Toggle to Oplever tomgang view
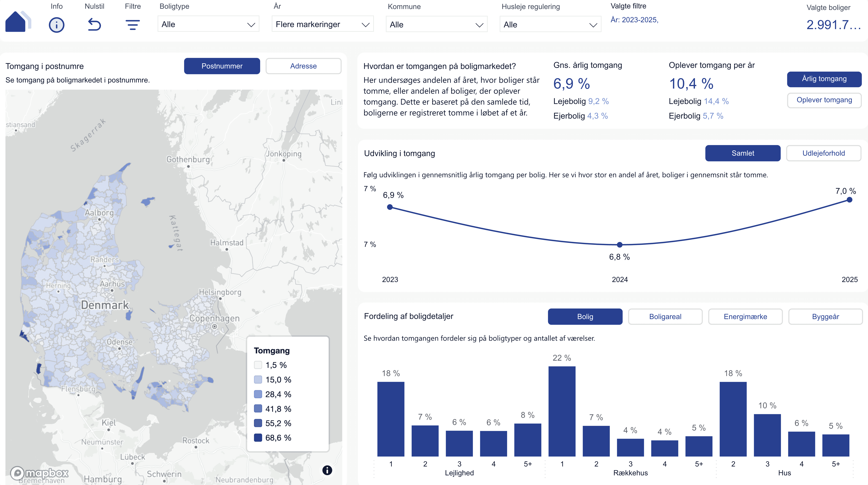Image resolution: width=868 pixels, height=485 pixels. pyautogui.click(x=824, y=100)
